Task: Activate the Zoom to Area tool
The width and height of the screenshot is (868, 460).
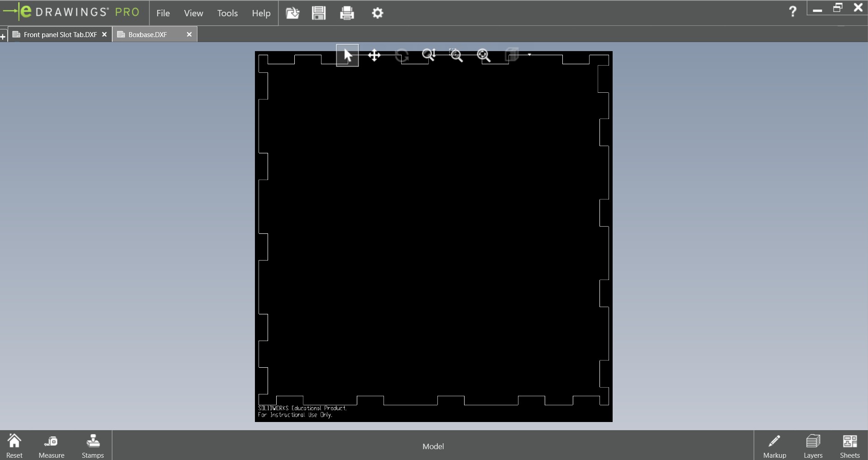Action: click(x=456, y=55)
